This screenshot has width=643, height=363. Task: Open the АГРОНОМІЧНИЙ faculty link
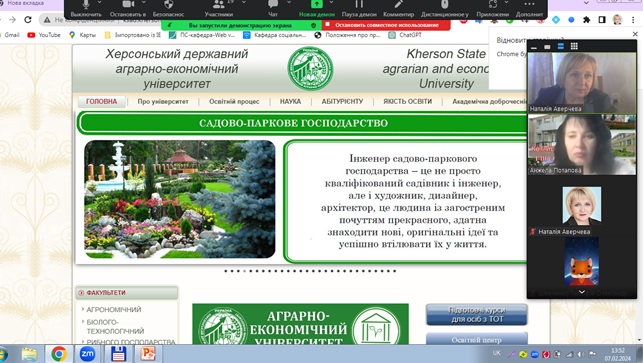coord(114,309)
